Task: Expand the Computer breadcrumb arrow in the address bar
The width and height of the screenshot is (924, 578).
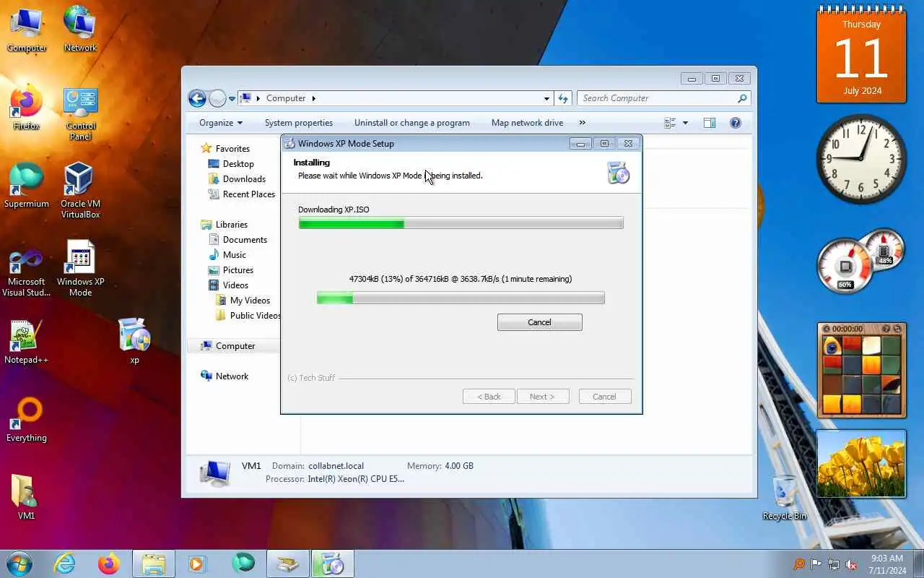Action: pos(313,98)
